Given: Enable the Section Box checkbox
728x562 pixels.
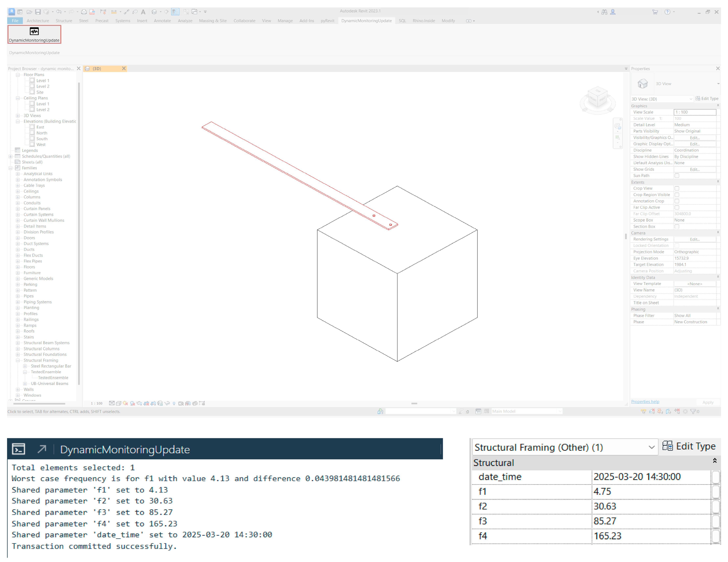Looking at the screenshot, I should [x=677, y=226].
